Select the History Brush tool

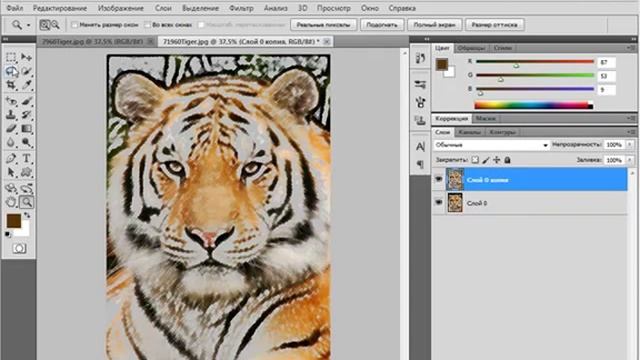pyautogui.click(x=27, y=115)
